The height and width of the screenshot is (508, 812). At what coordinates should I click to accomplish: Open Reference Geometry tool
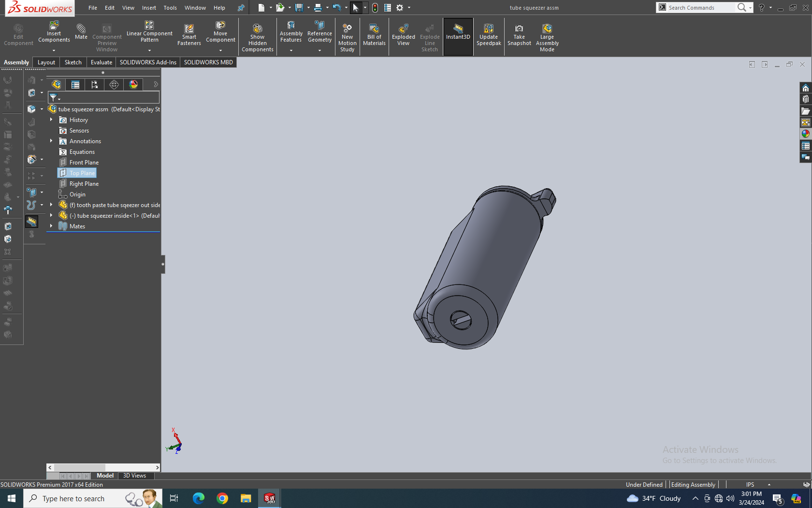pyautogui.click(x=319, y=32)
